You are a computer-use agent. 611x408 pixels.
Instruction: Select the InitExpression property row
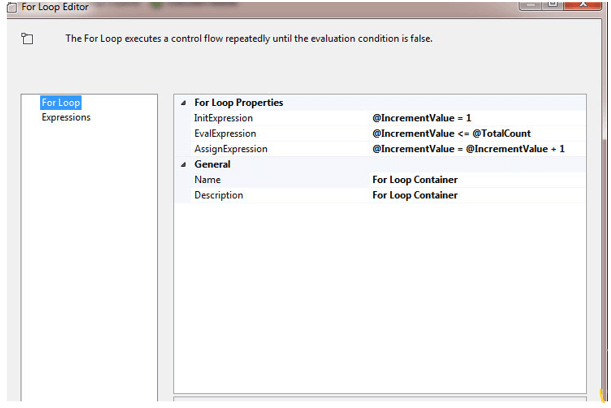[224, 118]
